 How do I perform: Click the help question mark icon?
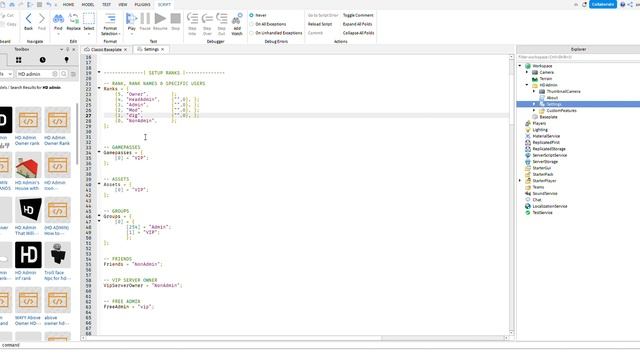point(622,4)
